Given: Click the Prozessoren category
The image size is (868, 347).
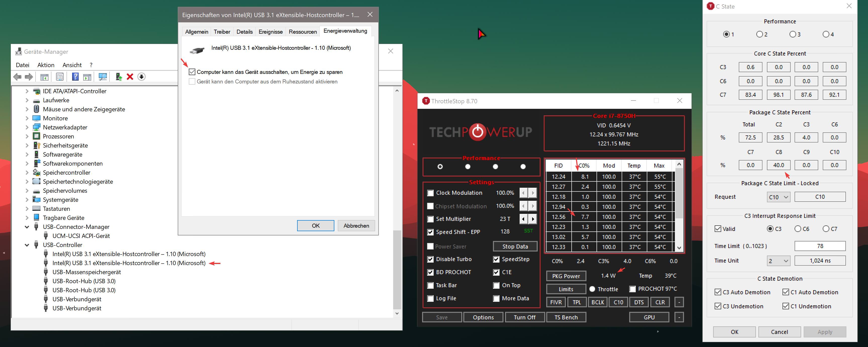Looking at the screenshot, I should [58, 136].
